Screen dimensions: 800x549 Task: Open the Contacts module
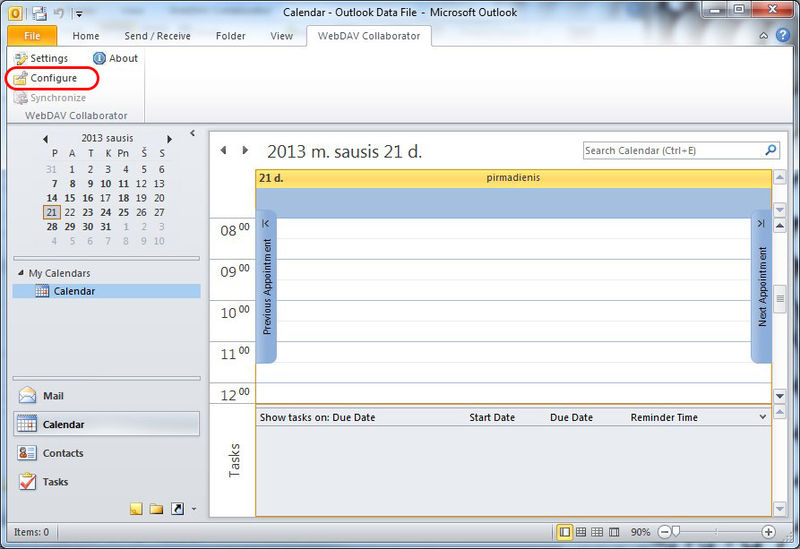pyautogui.click(x=107, y=453)
